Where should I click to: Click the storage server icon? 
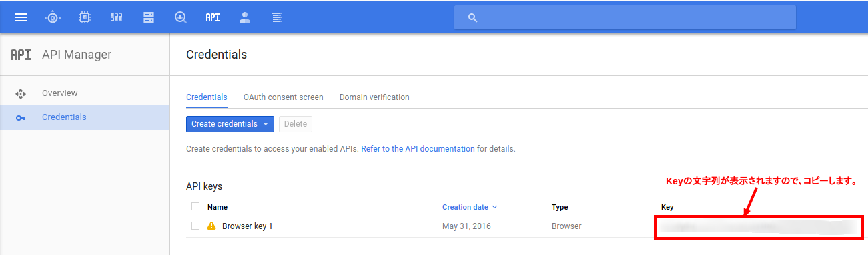(149, 17)
